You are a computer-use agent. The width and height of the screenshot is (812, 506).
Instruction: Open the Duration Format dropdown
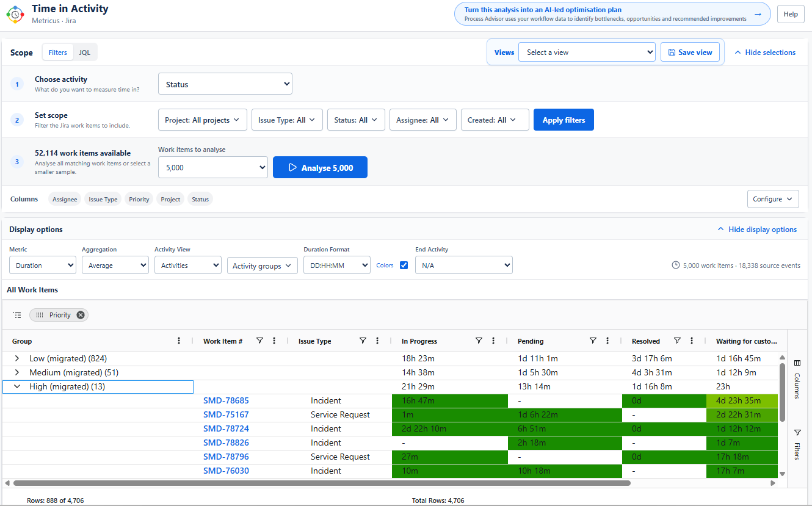[337, 266]
